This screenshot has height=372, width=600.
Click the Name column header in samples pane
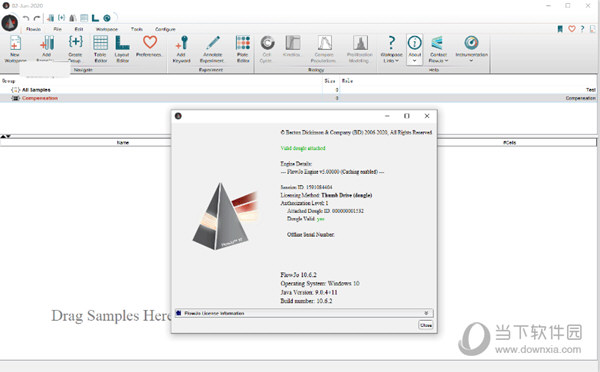point(123,142)
